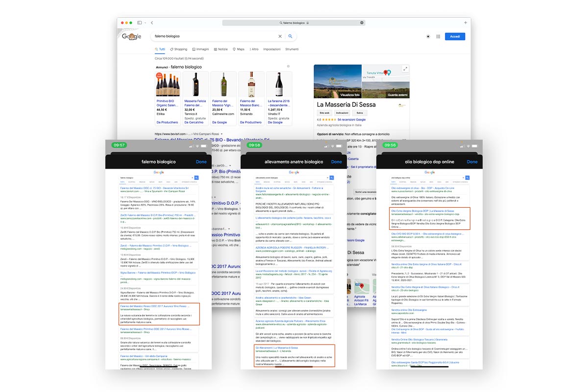Open the Masseria Felicia Falerno product ad
588x392 pixels.
coord(196,98)
